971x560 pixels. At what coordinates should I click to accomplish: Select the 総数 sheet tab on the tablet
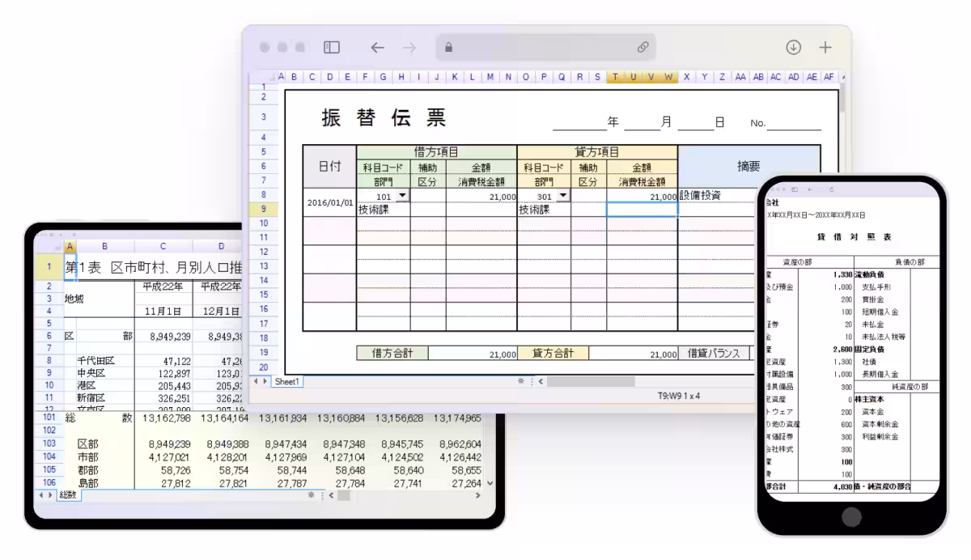click(67, 494)
